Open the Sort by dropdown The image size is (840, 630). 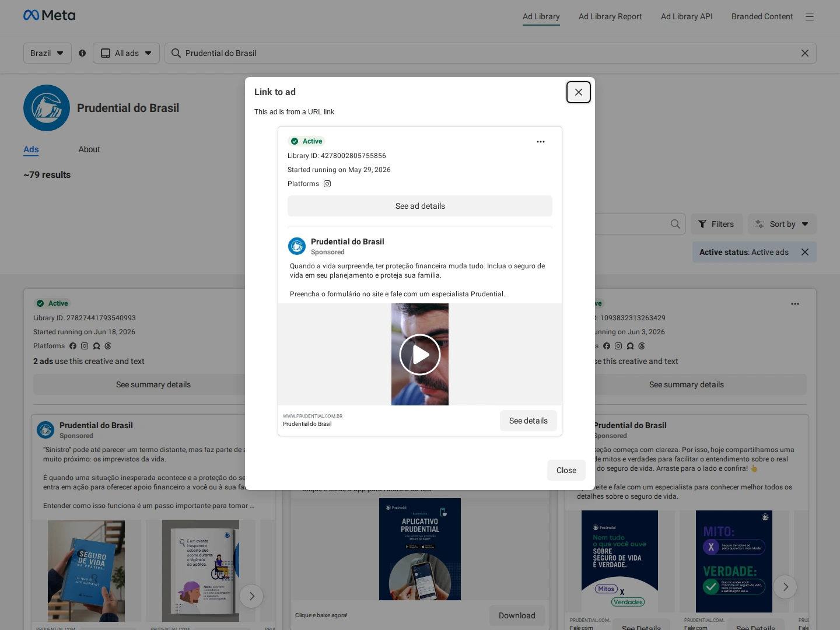click(782, 224)
